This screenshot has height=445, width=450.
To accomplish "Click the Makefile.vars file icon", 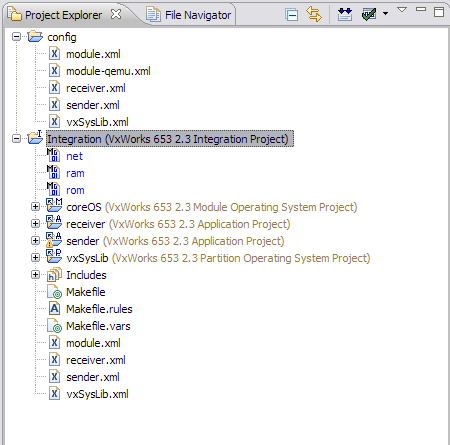I will click(x=54, y=326).
